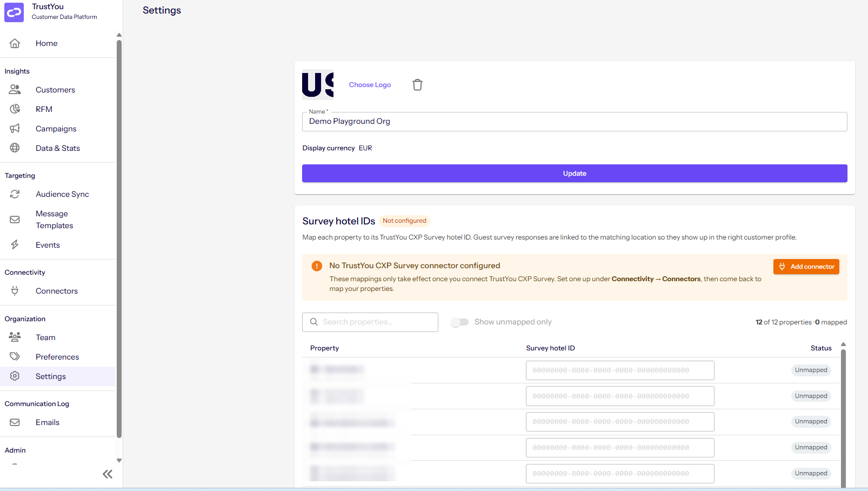The image size is (868, 491).
Task: Click the first row Unmapped status badge
Action: (811, 370)
